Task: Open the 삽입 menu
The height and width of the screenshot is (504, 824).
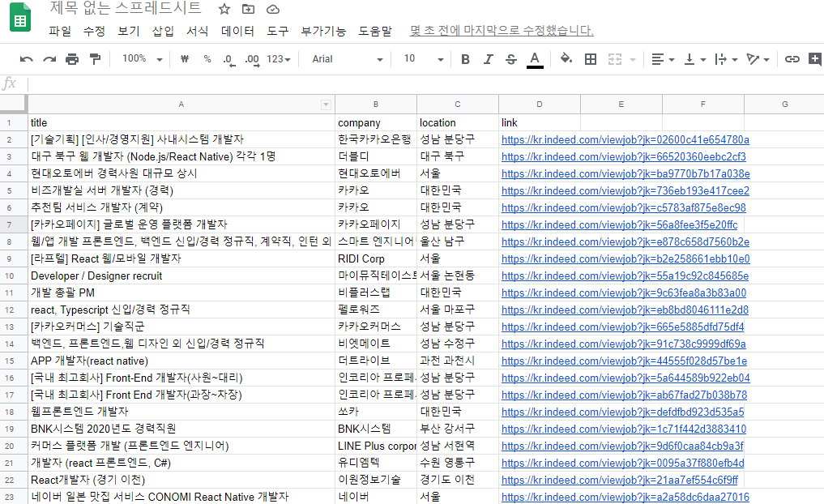Action: coord(163,31)
